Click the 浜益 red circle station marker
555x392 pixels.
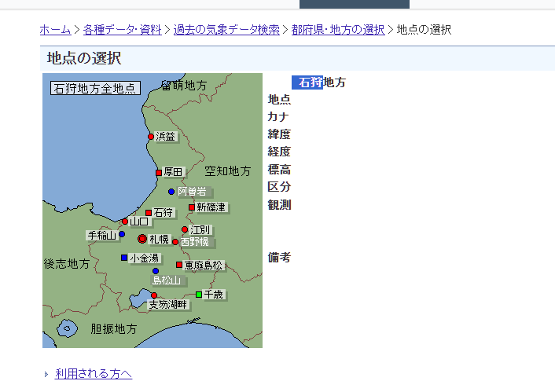click(x=151, y=137)
